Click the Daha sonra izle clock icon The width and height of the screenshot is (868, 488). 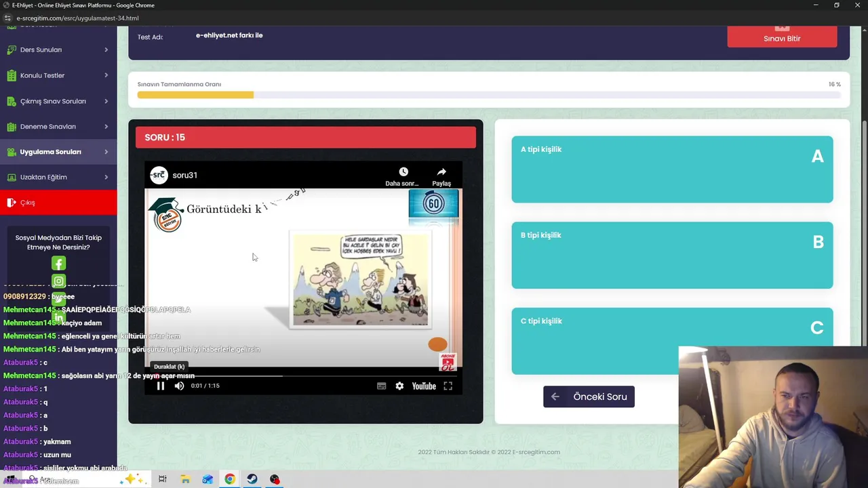(403, 172)
